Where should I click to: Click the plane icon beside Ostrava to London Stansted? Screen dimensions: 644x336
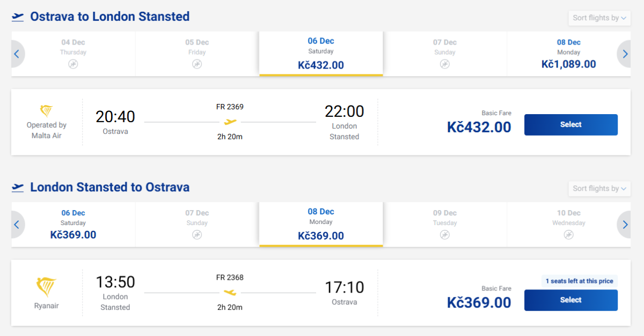(x=18, y=17)
